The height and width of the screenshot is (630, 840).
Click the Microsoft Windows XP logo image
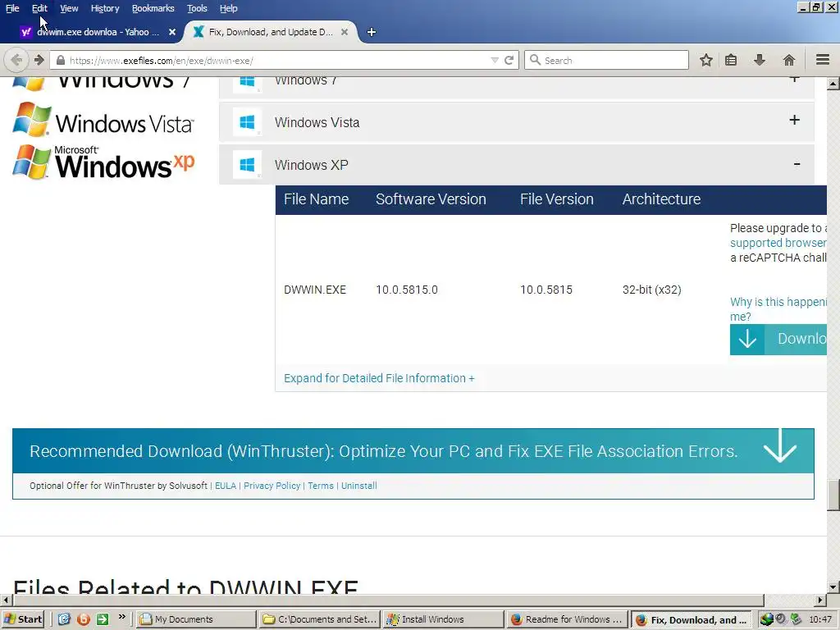click(x=103, y=162)
